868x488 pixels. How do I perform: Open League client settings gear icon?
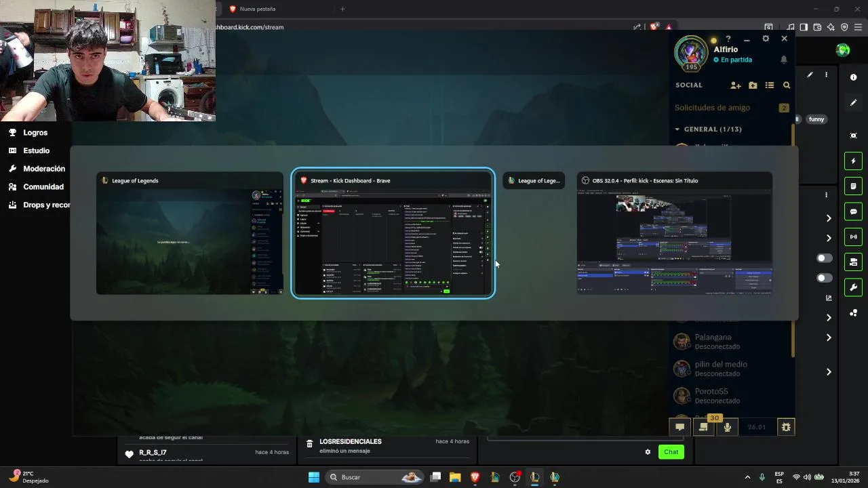tap(766, 39)
